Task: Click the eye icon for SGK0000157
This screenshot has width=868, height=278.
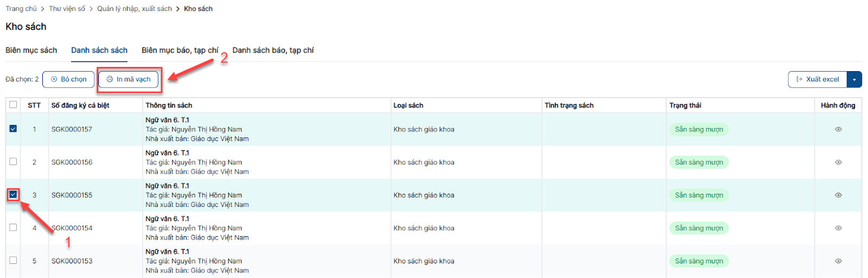Action: 838,129
